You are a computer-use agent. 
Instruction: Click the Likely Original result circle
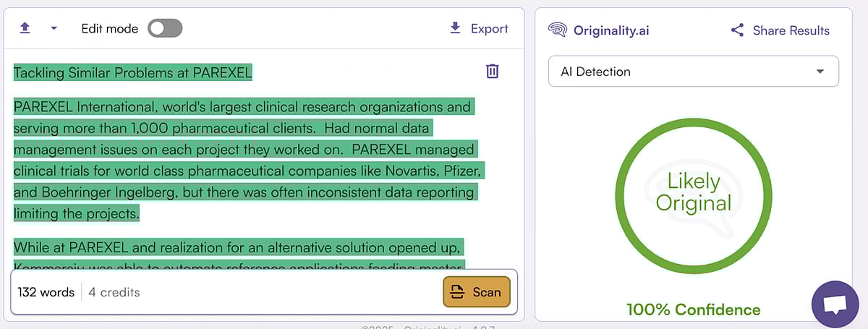[693, 192]
